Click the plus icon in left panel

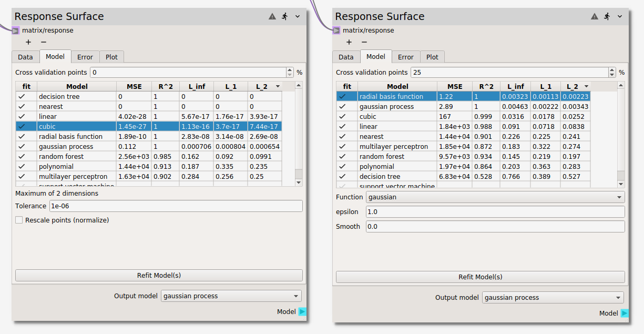[28, 42]
